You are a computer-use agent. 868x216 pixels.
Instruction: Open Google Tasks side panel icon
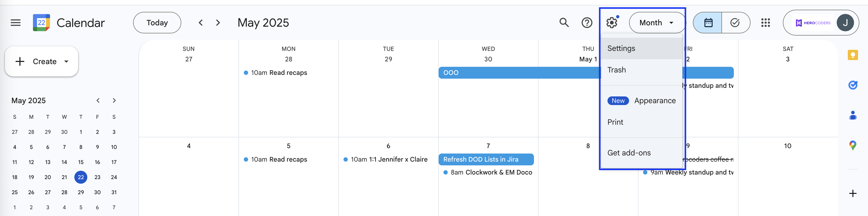coord(853,85)
